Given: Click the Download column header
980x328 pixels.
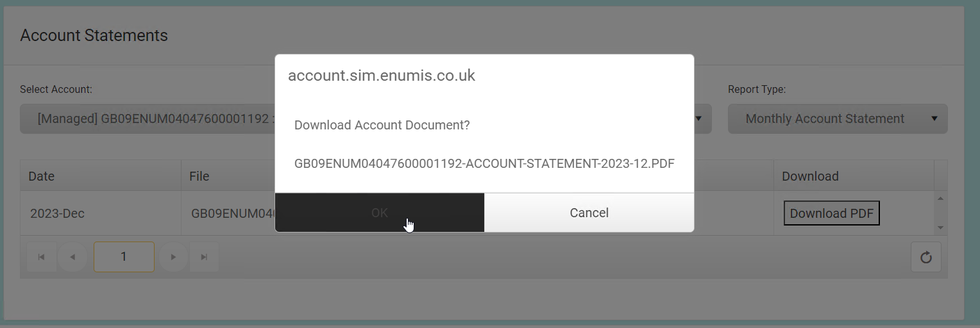Looking at the screenshot, I should coord(810,176).
